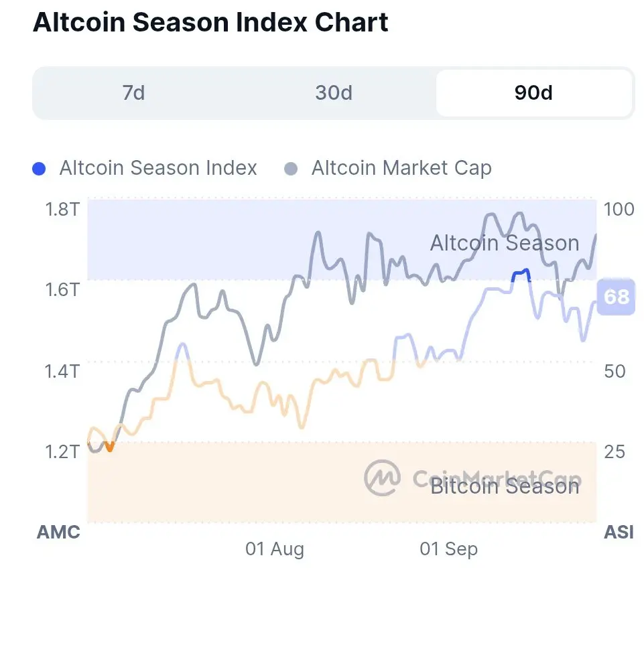Click the dark orange dip segment of index line
The width and height of the screenshot is (644, 647).
pos(110,447)
